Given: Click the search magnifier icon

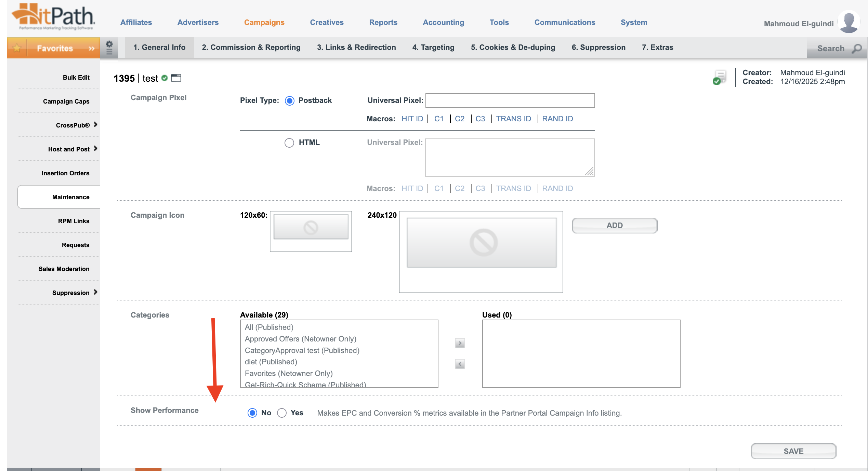Looking at the screenshot, I should coord(857,49).
